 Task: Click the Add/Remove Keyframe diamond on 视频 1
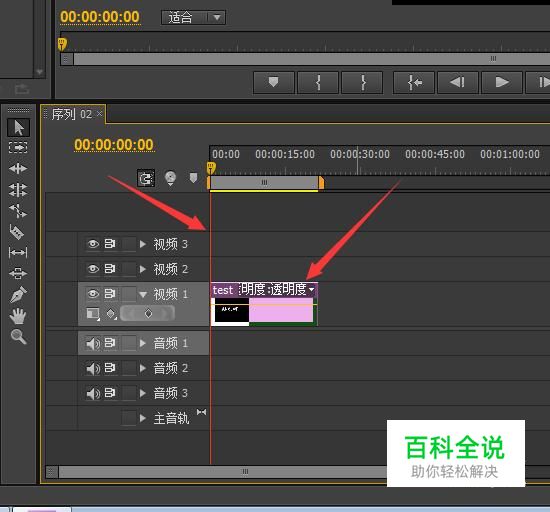pyautogui.click(x=148, y=313)
